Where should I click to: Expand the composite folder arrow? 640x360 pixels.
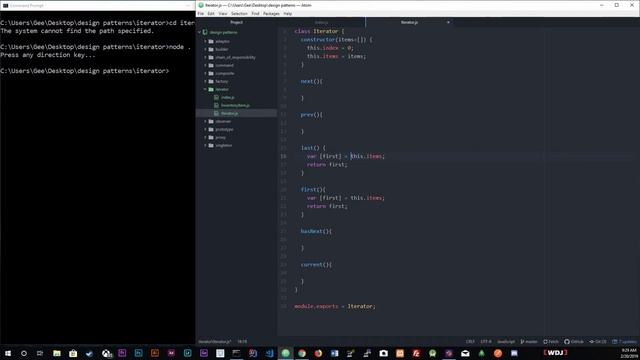click(x=205, y=73)
